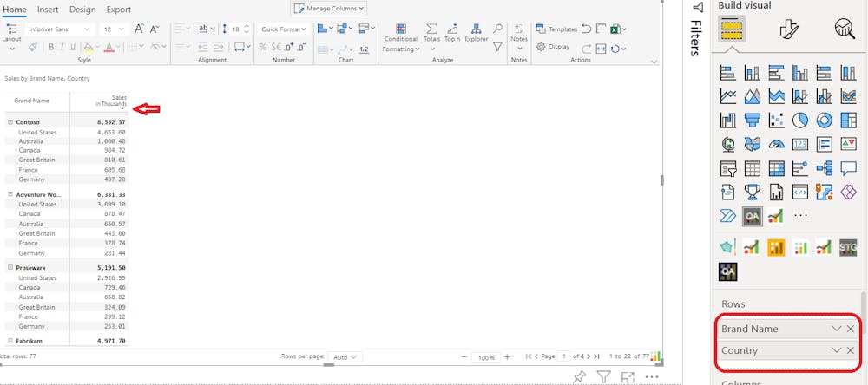
Task: Open the Rows per page Auto dropdown
Action: (x=345, y=357)
